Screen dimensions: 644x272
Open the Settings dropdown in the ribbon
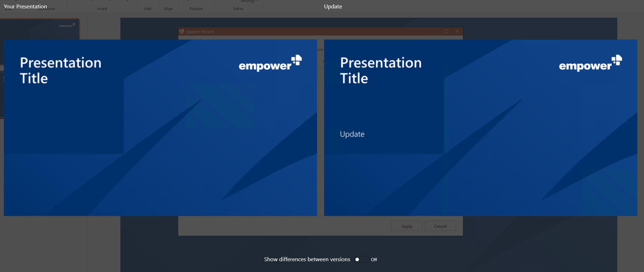coord(249,1)
